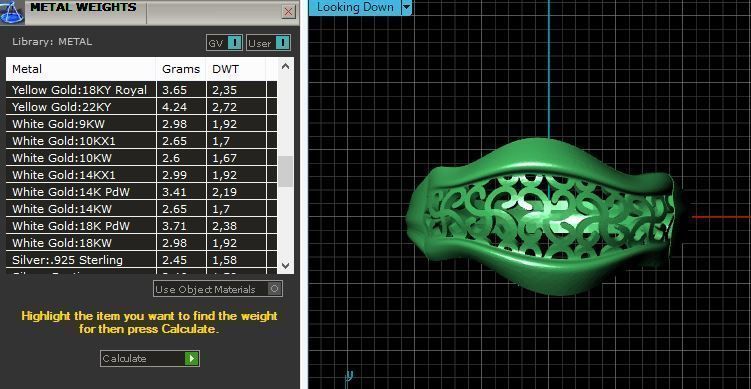Toggle the GV library switch
The height and width of the screenshot is (389, 751).
225,43
